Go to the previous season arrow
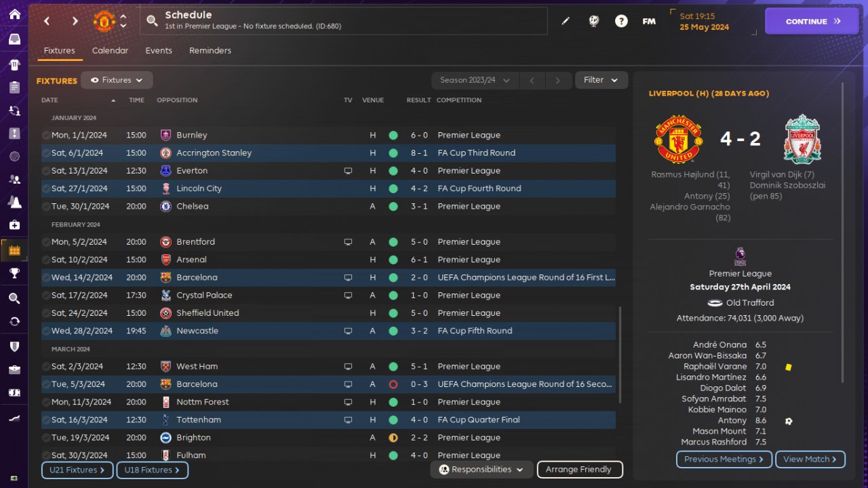 click(x=532, y=80)
